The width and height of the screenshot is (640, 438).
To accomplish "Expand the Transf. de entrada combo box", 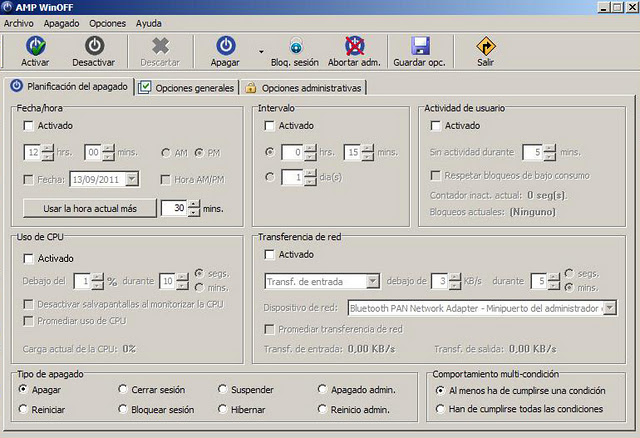I will (x=372, y=281).
